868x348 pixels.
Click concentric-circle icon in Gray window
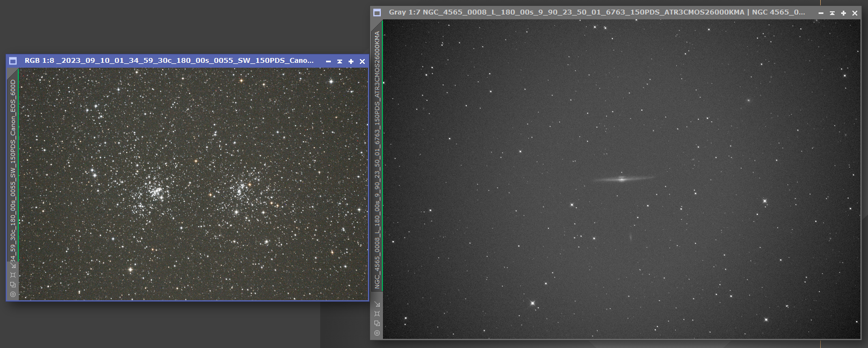(377, 333)
